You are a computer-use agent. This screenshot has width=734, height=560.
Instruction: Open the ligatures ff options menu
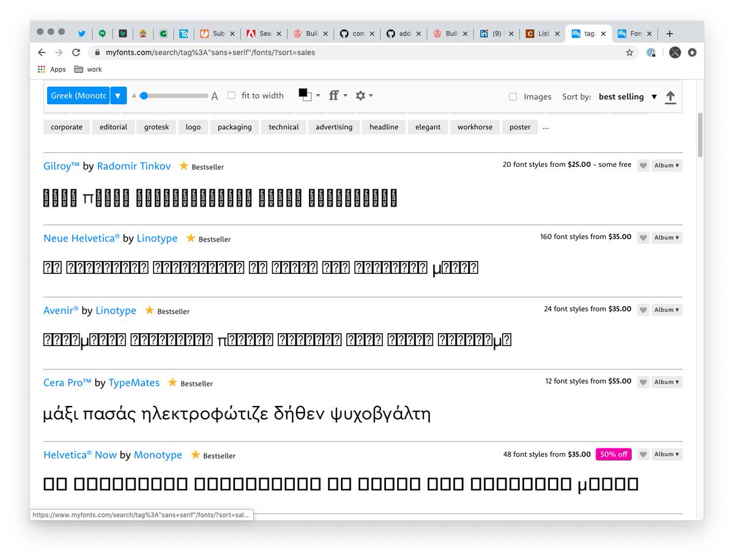[x=338, y=95]
